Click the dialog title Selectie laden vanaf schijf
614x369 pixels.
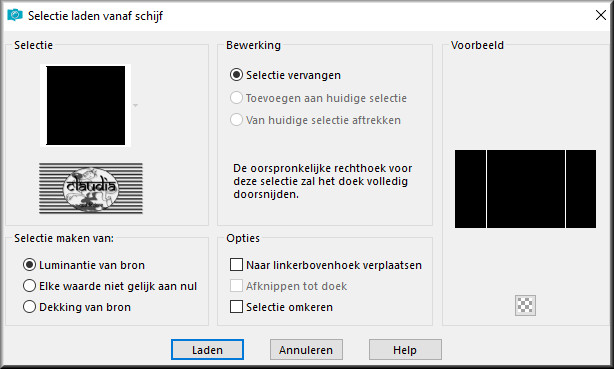click(x=95, y=16)
